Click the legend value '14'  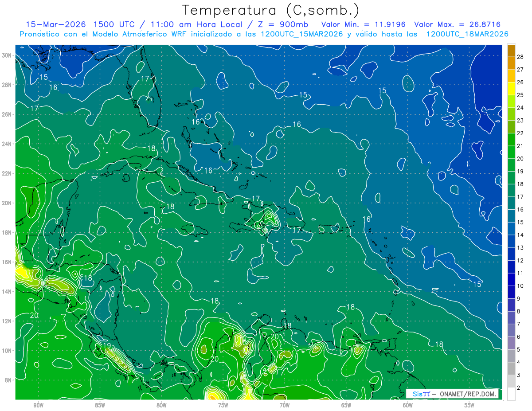[520, 235]
